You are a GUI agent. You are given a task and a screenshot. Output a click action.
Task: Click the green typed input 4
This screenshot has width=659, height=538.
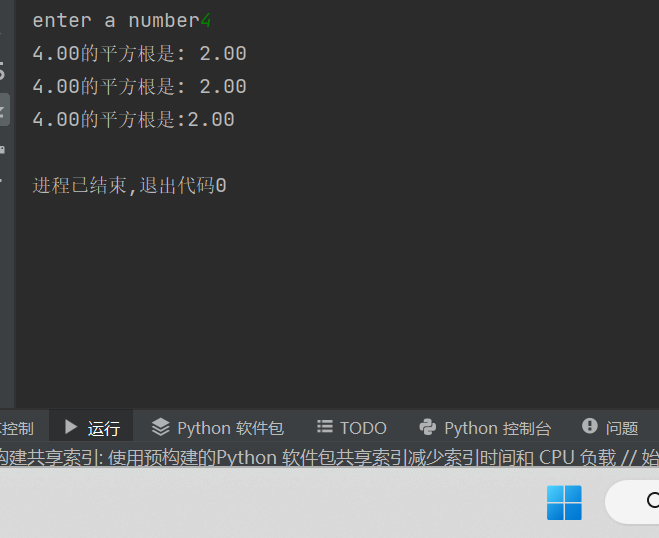click(x=206, y=21)
